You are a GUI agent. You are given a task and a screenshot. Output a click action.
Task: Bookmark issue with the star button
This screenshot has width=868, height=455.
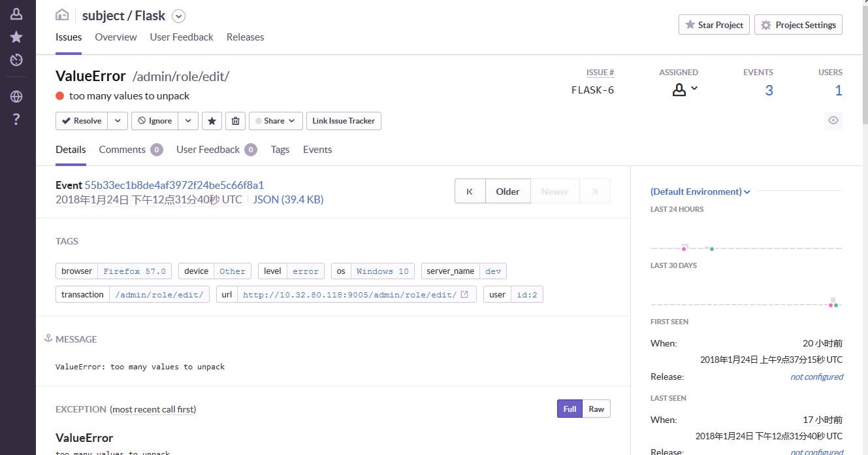[x=212, y=121]
